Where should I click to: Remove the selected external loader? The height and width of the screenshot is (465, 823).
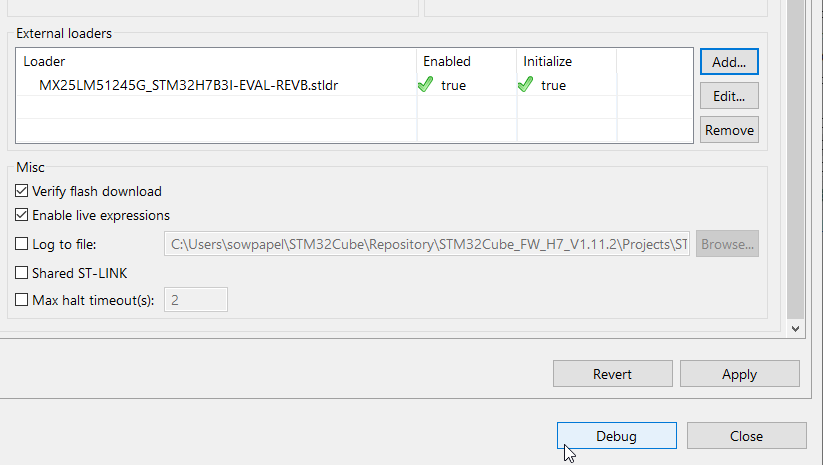[x=729, y=130]
